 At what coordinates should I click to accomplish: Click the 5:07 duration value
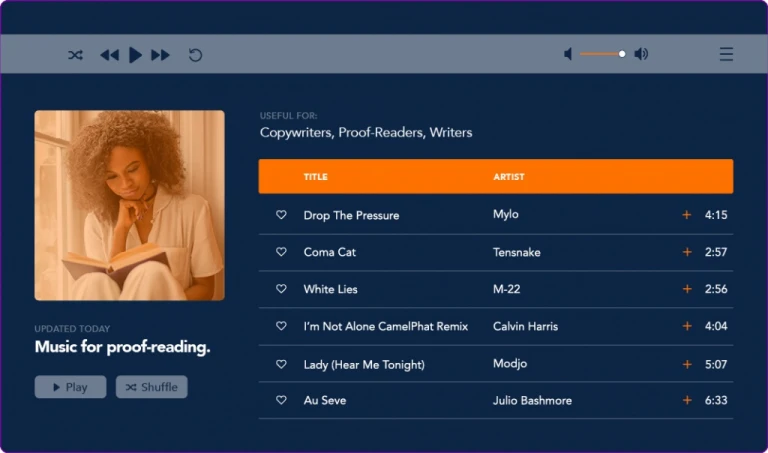[716, 364]
